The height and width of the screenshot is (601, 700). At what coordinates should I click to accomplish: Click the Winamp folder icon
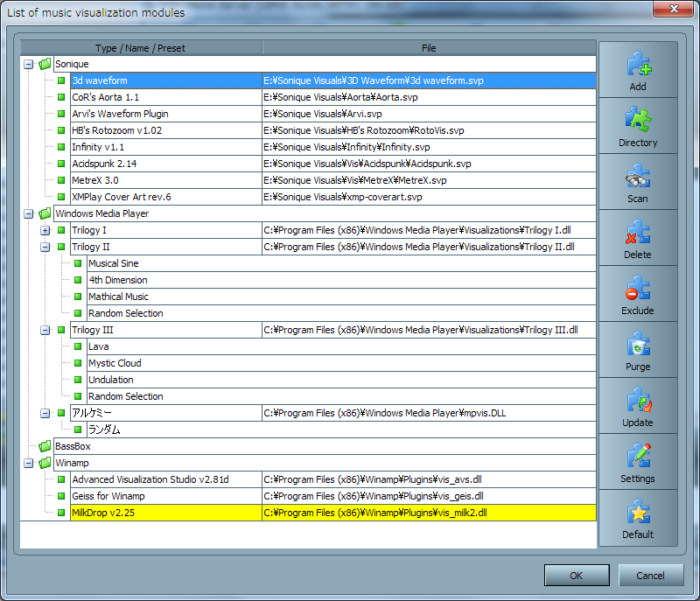[x=45, y=463]
